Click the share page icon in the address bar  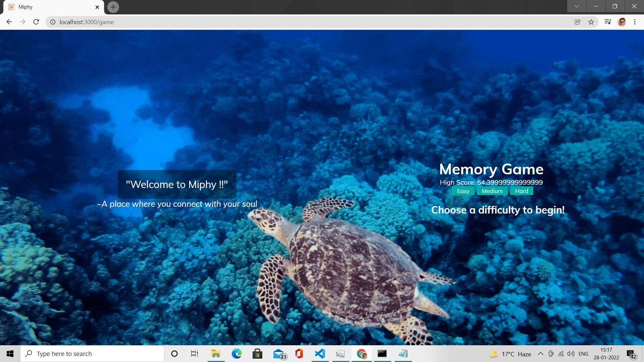click(x=577, y=22)
